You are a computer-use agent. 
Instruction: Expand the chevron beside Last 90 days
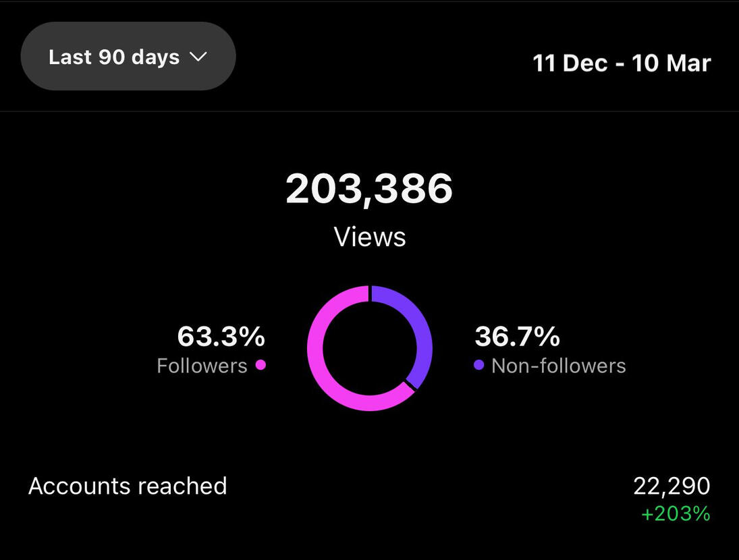click(198, 57)
